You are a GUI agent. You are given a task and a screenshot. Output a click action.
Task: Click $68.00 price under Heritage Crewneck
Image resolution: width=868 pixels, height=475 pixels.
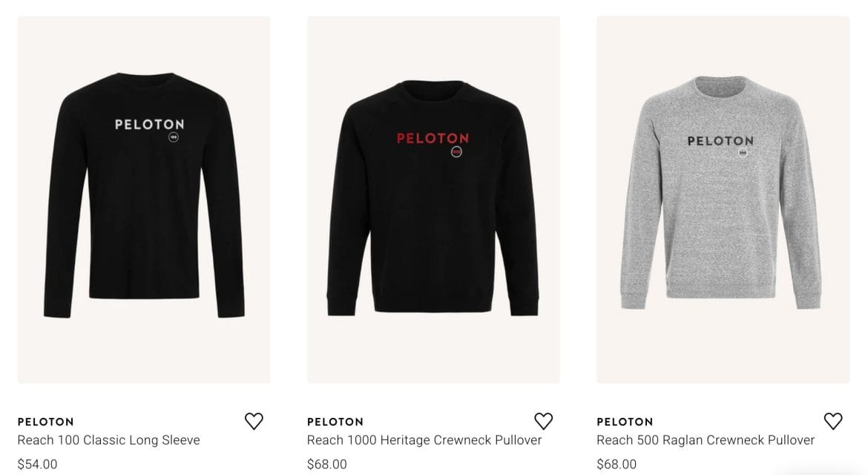point(327,464)
